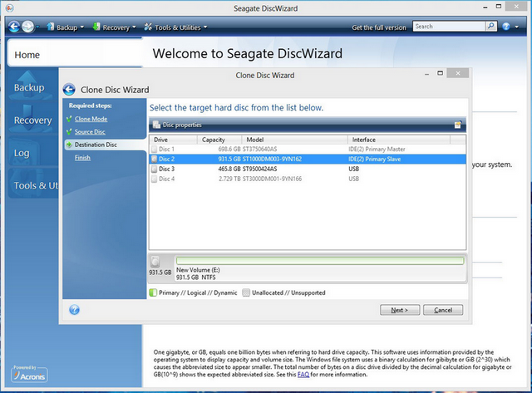The width and height of the screenshot is (532, 393).
Task: Open the wizard help question mark icon
Action: click(x=74, y=310)
